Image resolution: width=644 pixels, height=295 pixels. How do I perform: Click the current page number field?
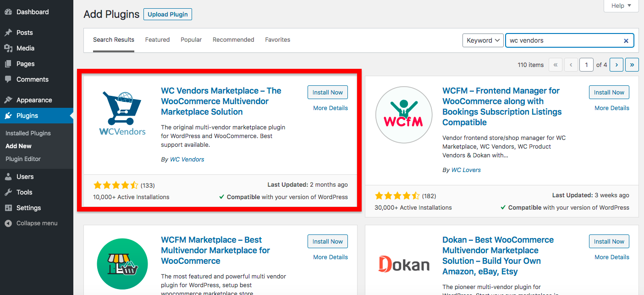point(586,65)
